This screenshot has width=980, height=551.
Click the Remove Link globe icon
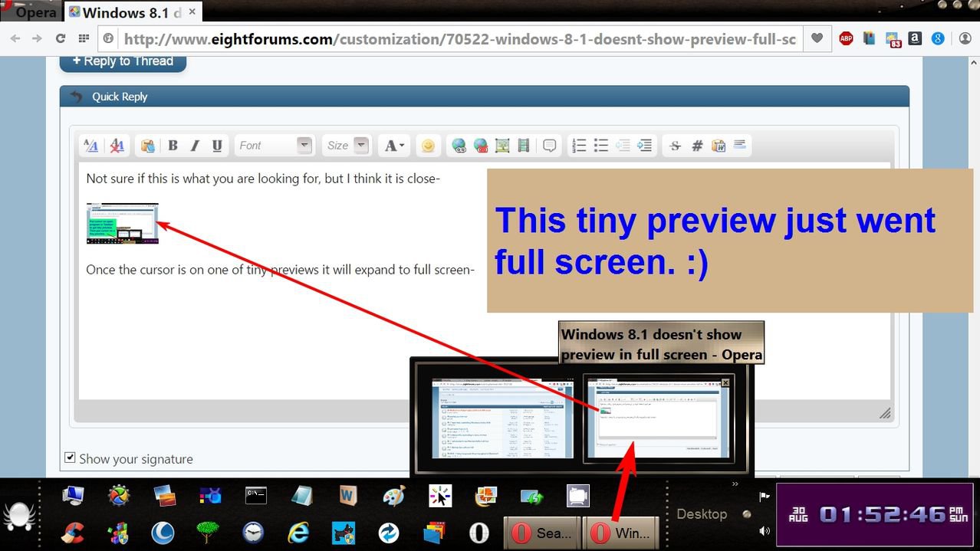(481, 146)
